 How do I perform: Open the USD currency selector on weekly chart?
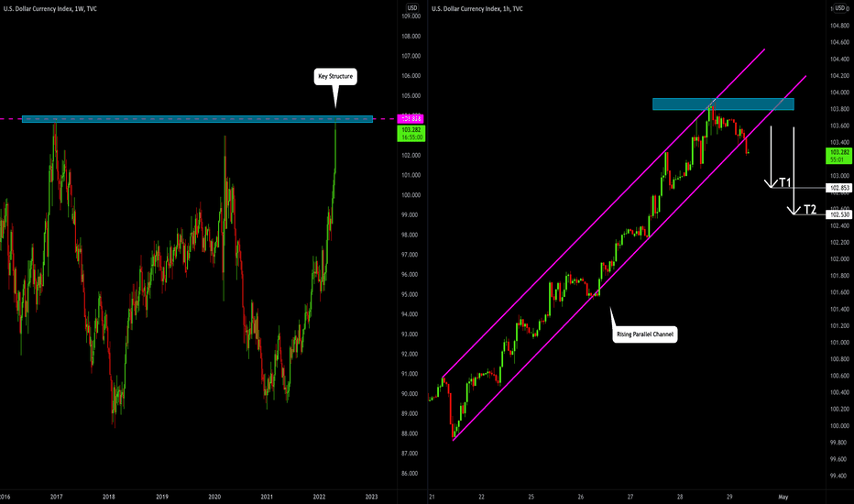coord(412,7)
